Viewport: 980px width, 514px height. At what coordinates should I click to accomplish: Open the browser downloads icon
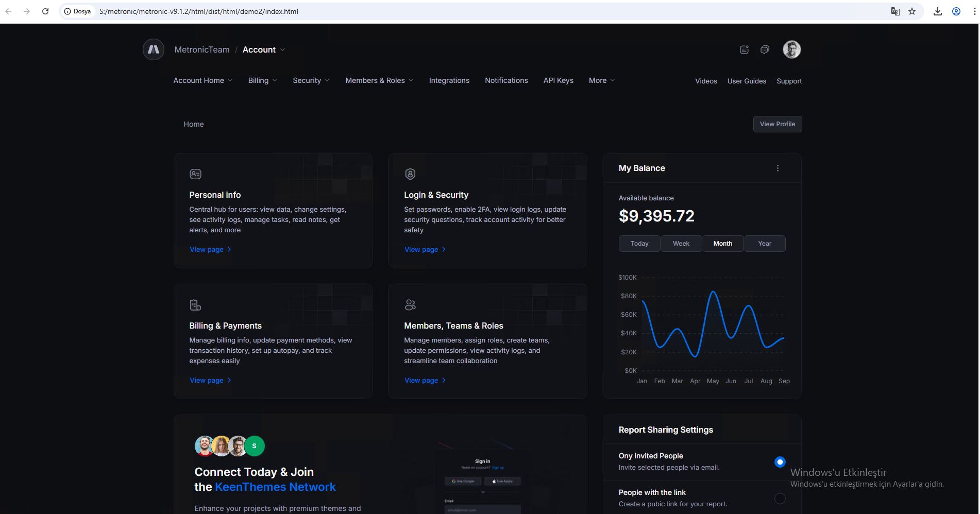[938, 11]
